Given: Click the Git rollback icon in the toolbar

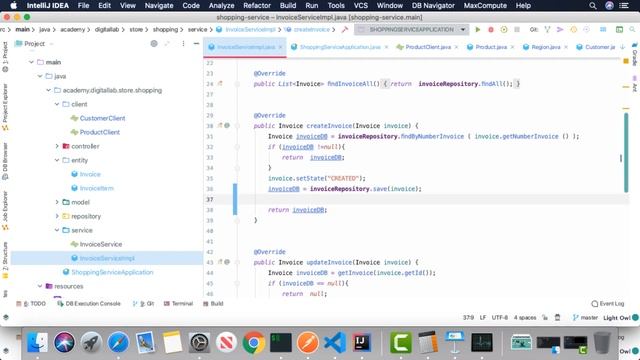Looking at the screenshot, I should tap(586, 29).
